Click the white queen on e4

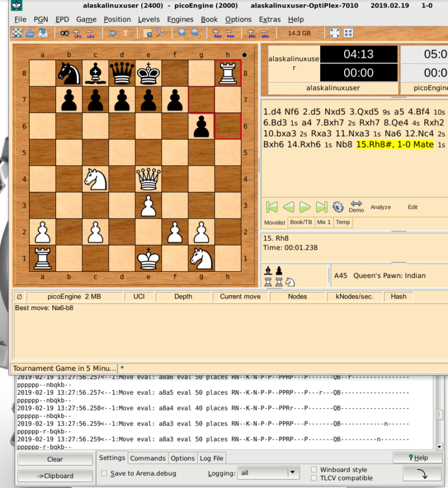tap(148, 178)
